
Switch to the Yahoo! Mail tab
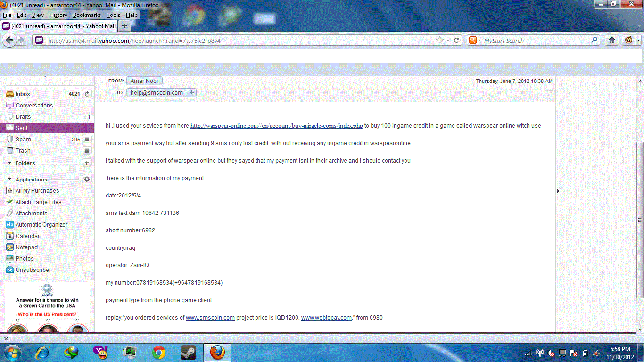coord(59,26)
